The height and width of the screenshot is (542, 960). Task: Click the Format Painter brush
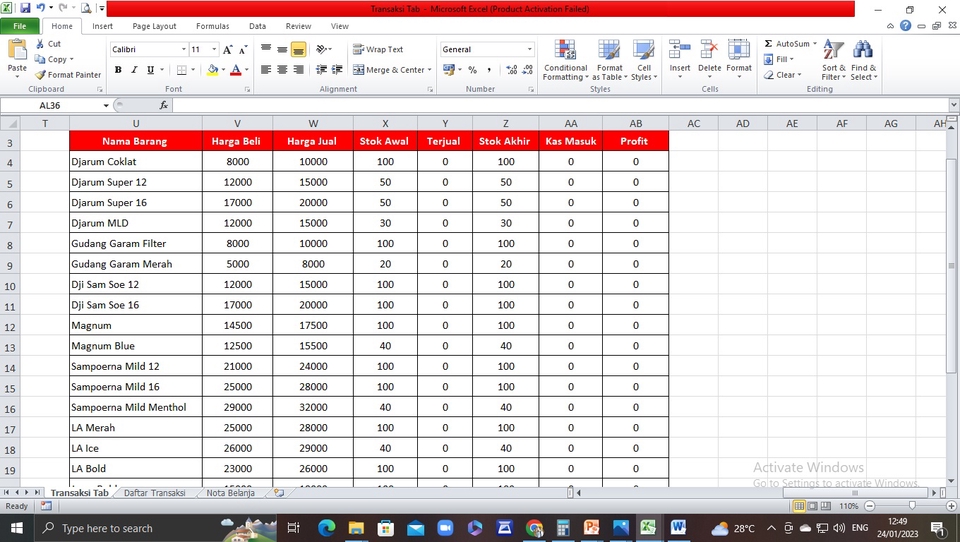(x=40, y=75)
